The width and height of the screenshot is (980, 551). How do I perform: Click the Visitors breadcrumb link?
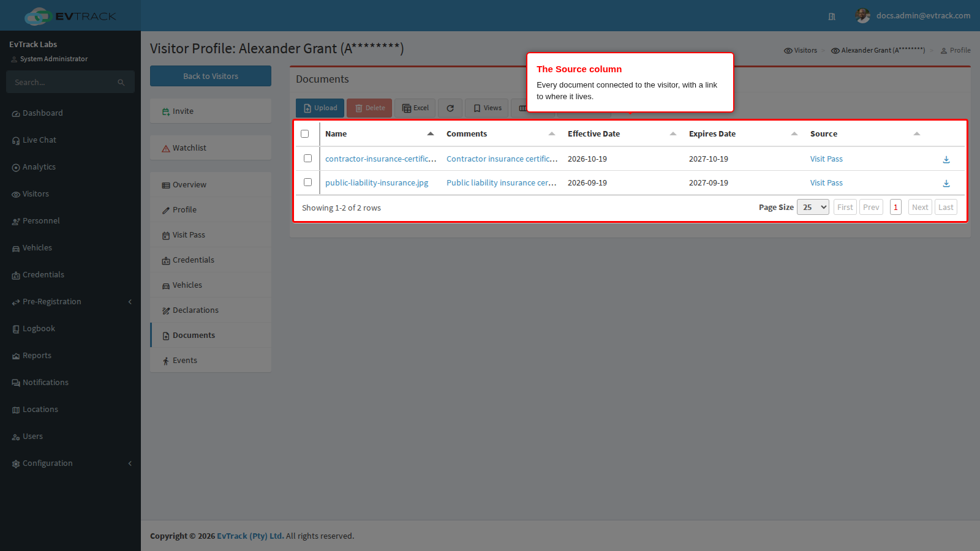[801, 51]
